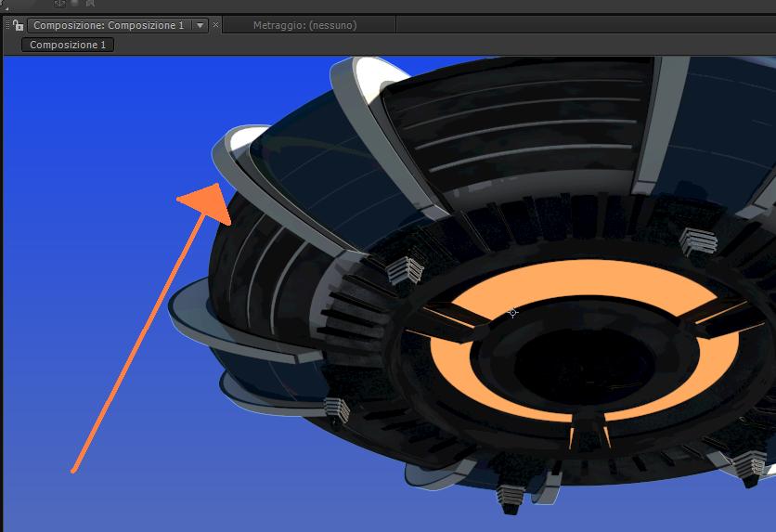Click rightmost dim icon in top bar
The image size is (776, 532).
90,3
